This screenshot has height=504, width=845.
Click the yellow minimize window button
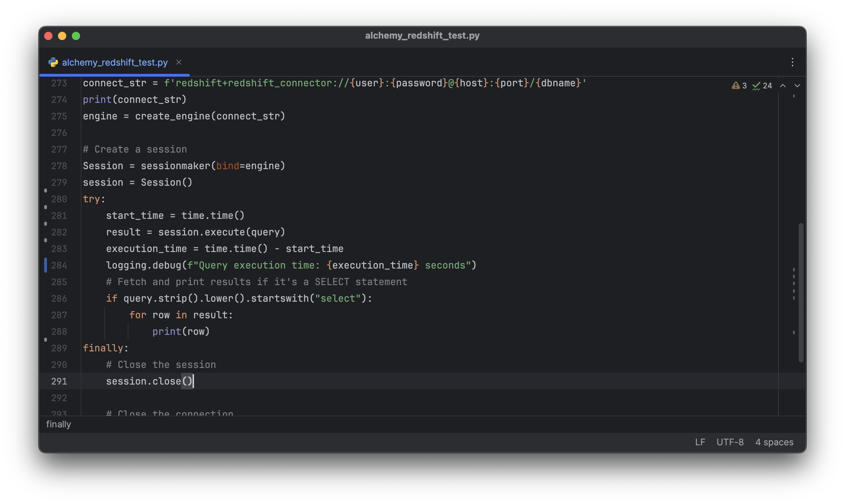(x=62, y=36)
